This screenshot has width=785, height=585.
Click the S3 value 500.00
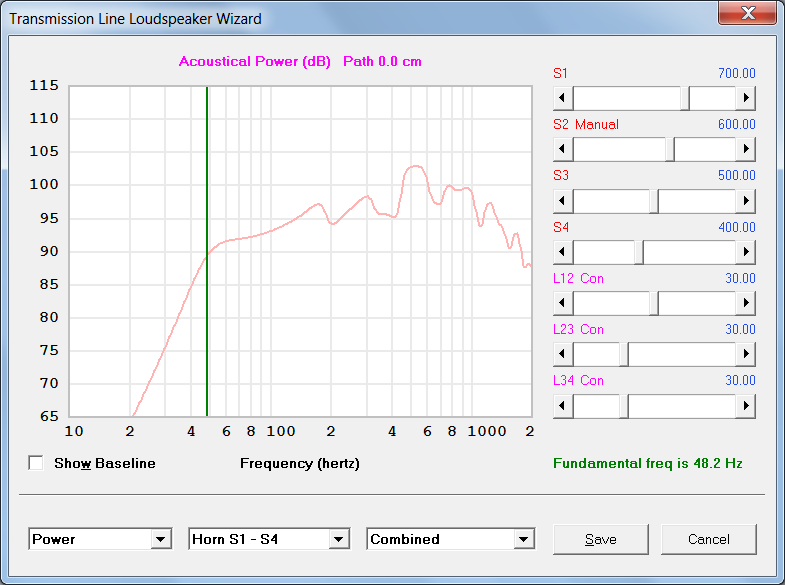click(x=736, y=175)
